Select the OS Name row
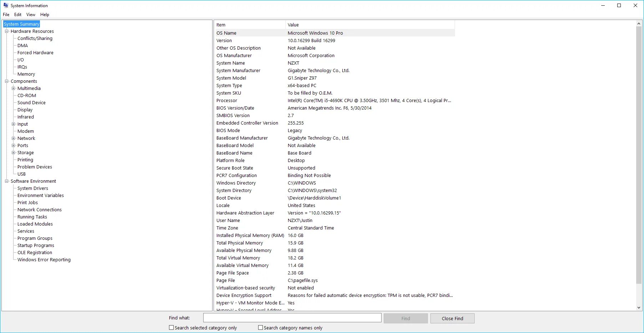The width and height of the screenshot is (644, 333). [x=334, y=33]
